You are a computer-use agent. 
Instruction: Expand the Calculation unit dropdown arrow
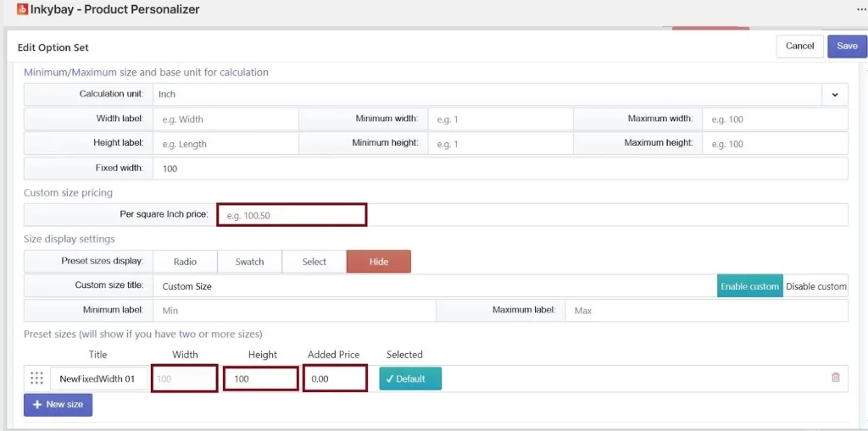(834, 95)
